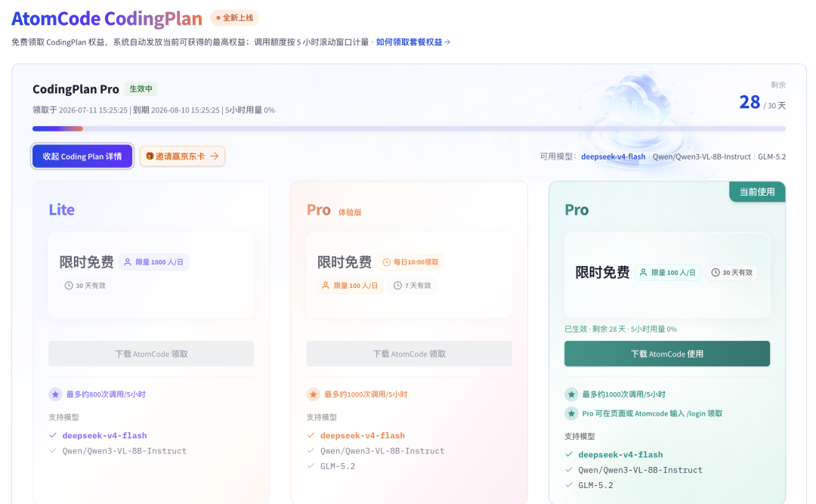Click the '体验版' label next to Pro
Screen dimensions: 816x504
(350, 212)
